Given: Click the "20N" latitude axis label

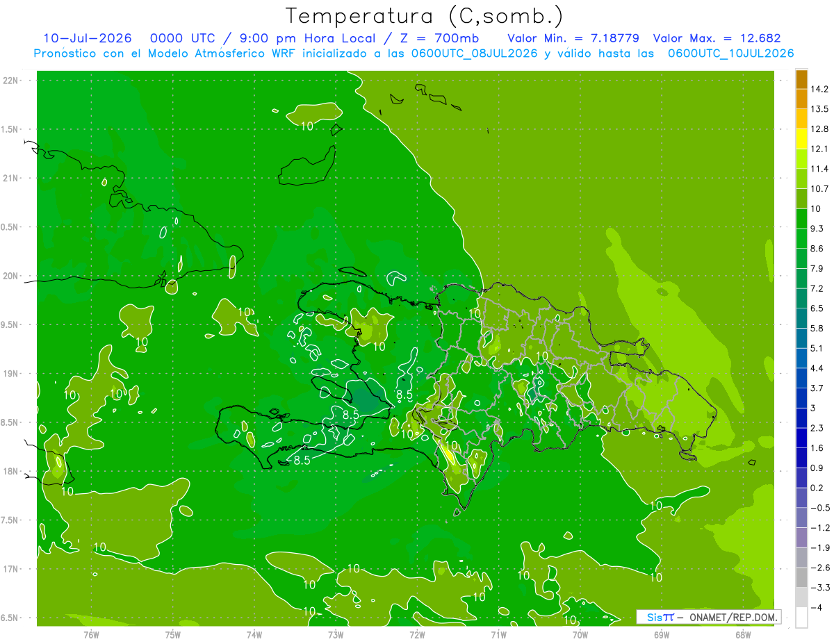Looking at the screenshot, I should click(11, 276).
